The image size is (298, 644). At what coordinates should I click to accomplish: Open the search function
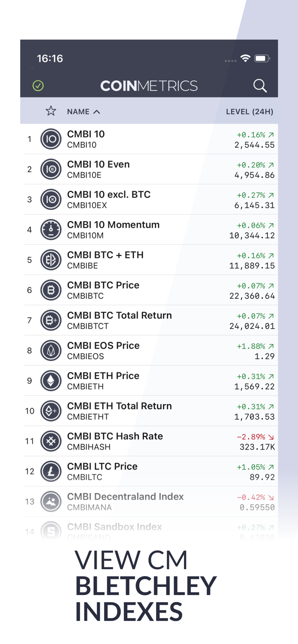260,86
